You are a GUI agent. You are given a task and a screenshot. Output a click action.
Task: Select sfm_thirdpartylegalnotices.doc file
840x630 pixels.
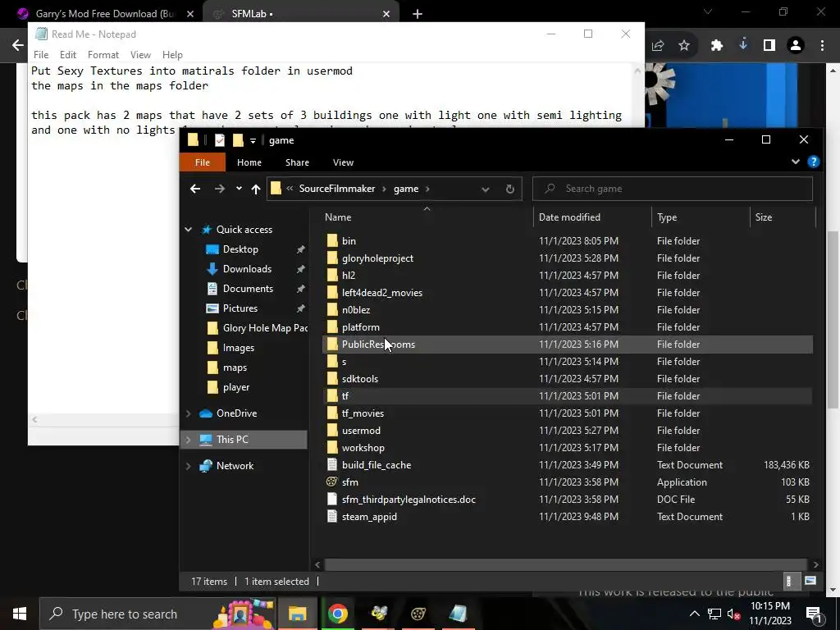click(409, 500)
